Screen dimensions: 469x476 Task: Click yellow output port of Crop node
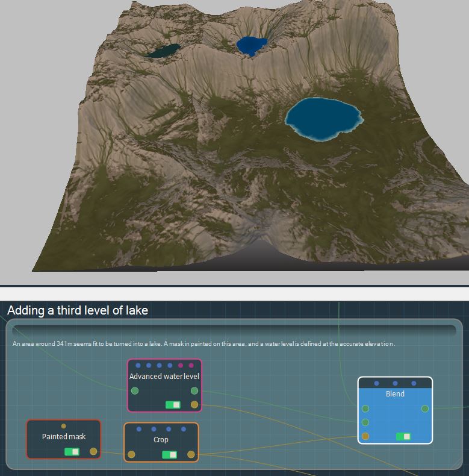coord(191,454)
